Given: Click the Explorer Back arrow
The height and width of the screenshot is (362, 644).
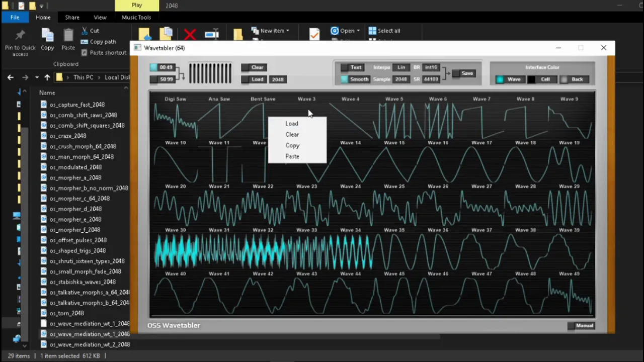Looking at the screenshot, I should 11,77.
